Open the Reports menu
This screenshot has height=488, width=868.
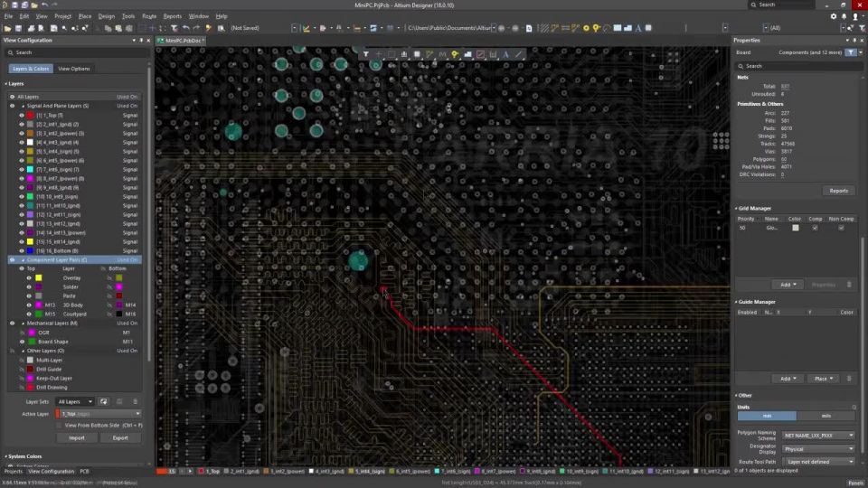click(x=172, y=16)
